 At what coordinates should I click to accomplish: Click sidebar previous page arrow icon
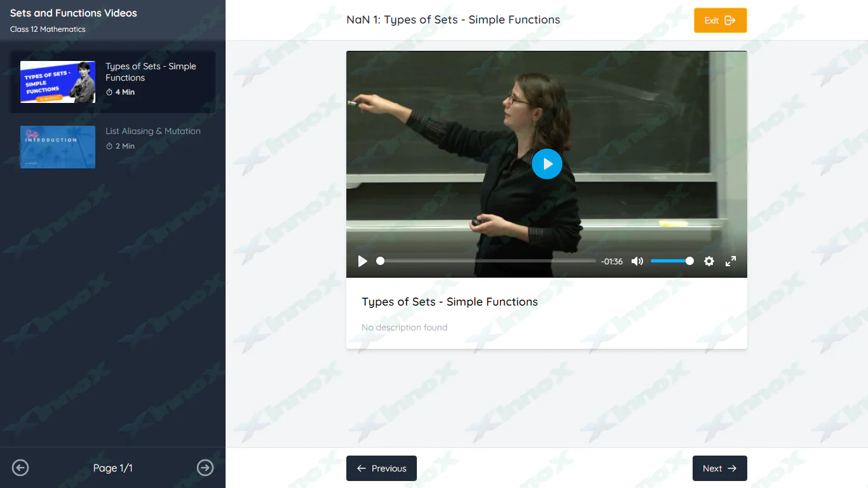pos(20,468)
